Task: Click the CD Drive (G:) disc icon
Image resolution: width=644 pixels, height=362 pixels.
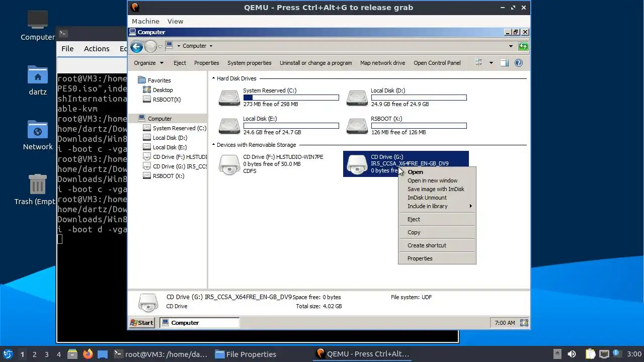Action: coord(357,164)
